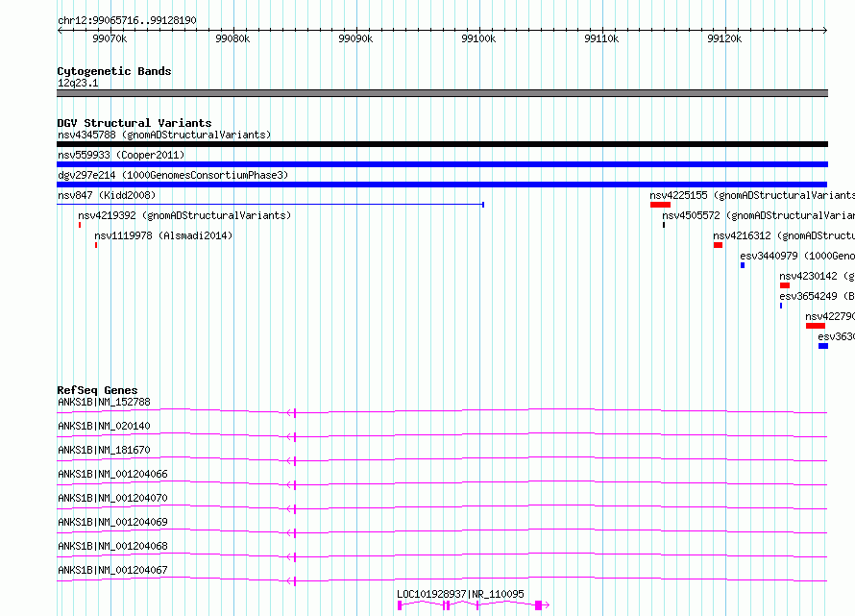The height and width of the screenshot is (616, 855).
Task: Select the exon marker on NM_181670 transcript
Action: [x=295, y=461]
